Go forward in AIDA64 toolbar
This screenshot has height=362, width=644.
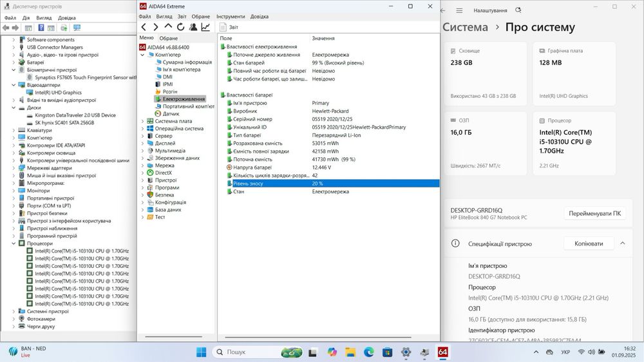[x=156, y=27]
